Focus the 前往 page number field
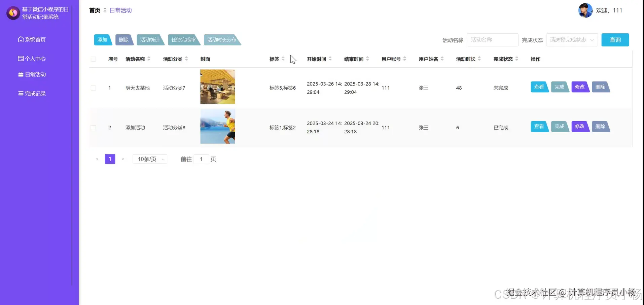 click(x=201, y=159)
